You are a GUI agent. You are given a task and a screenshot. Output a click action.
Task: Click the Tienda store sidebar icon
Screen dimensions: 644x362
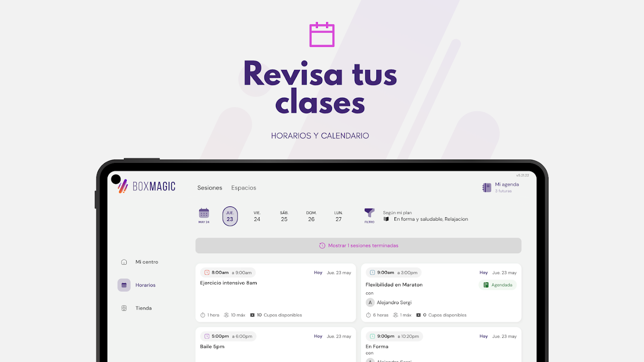[x=124, y=308]
